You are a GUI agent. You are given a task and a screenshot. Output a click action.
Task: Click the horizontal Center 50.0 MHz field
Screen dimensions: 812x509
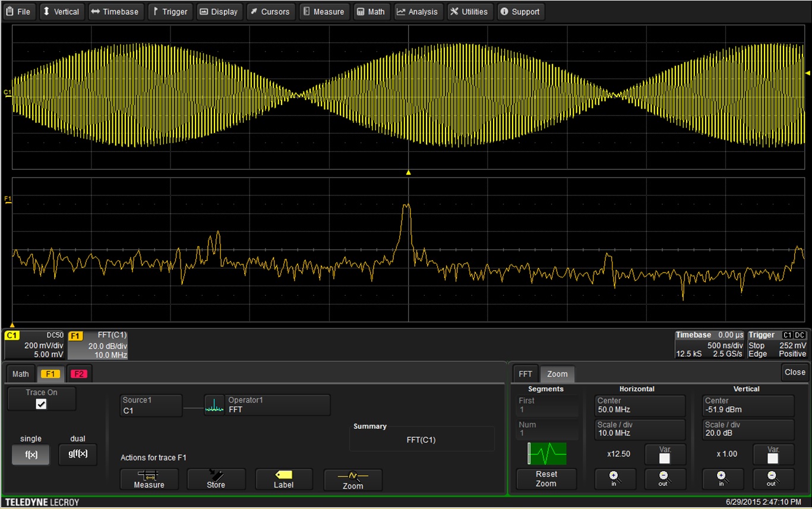click(639, 405)
